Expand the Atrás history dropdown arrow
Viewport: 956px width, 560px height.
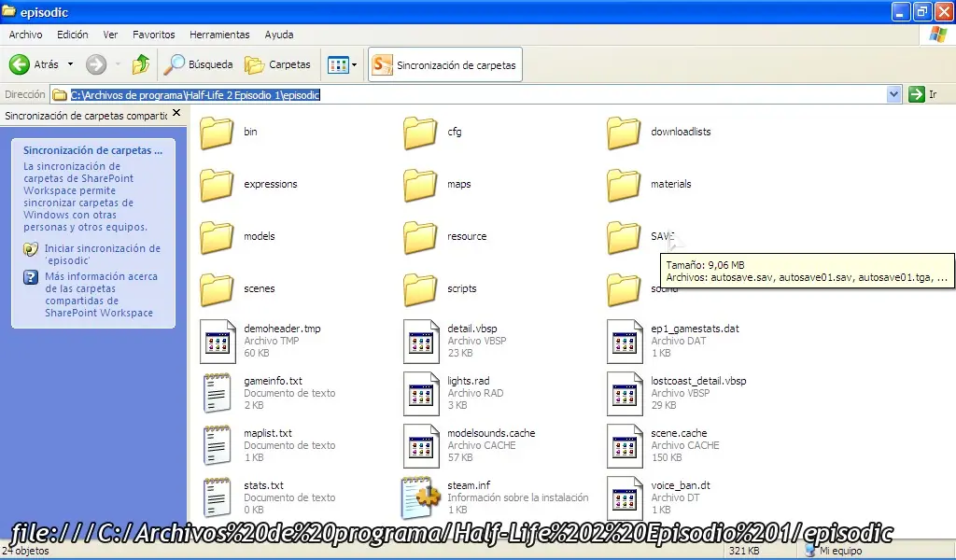click(x=70, y=64)
